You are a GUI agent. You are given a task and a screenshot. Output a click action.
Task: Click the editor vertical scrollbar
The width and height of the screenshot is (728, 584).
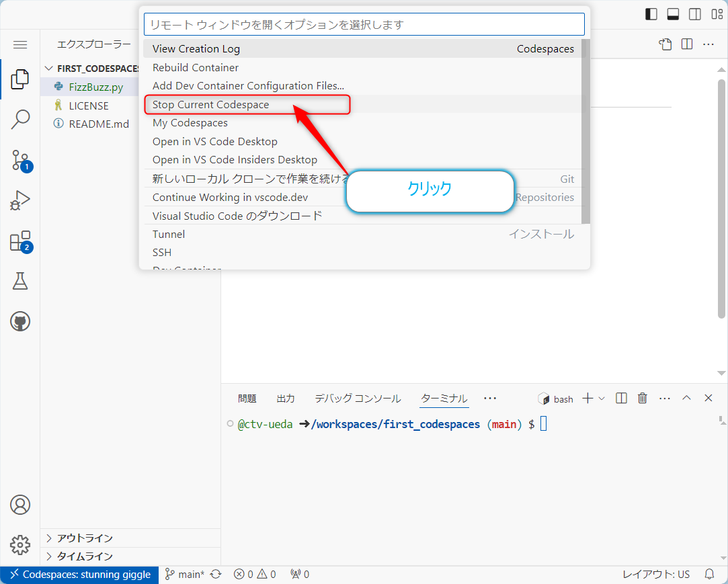[x=721, y=199]
